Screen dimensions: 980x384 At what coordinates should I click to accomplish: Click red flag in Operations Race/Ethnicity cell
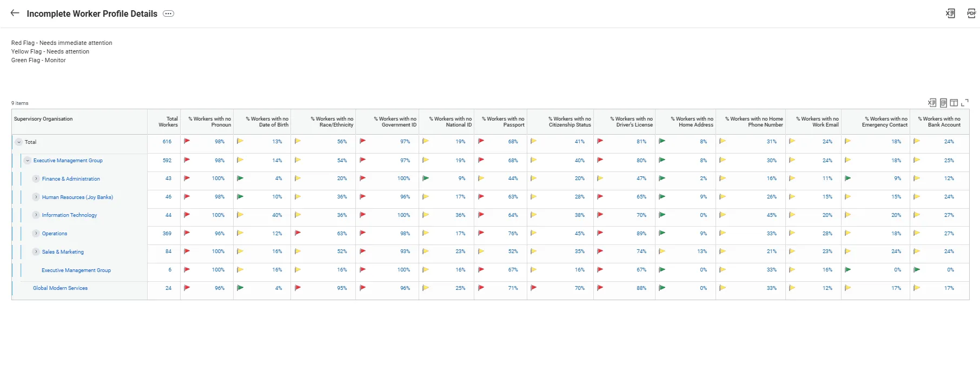pyautogui.click(x=297, y=233)
